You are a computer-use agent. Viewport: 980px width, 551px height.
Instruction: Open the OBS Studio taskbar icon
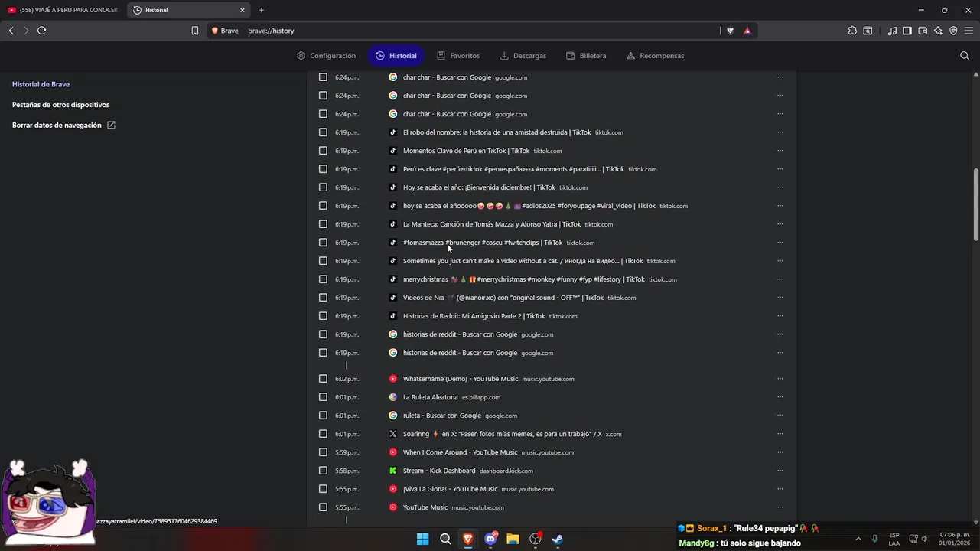(536, 539)
